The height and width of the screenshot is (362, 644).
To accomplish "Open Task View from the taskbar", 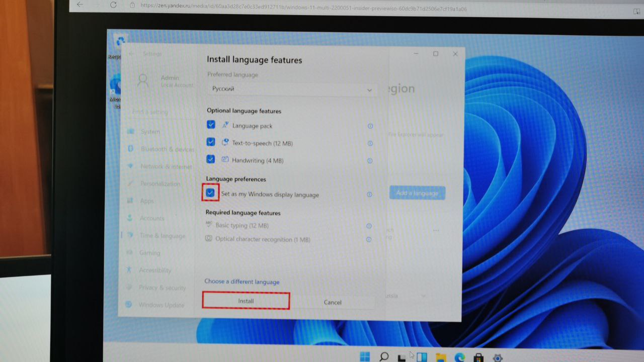I will [x=402, y=357].
